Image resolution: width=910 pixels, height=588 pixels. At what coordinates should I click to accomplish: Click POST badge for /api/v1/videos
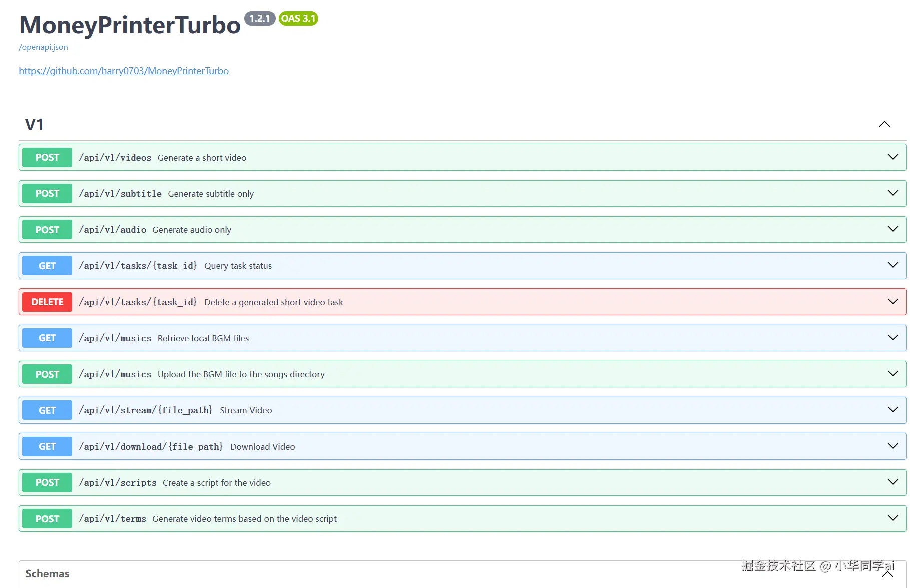47,157
